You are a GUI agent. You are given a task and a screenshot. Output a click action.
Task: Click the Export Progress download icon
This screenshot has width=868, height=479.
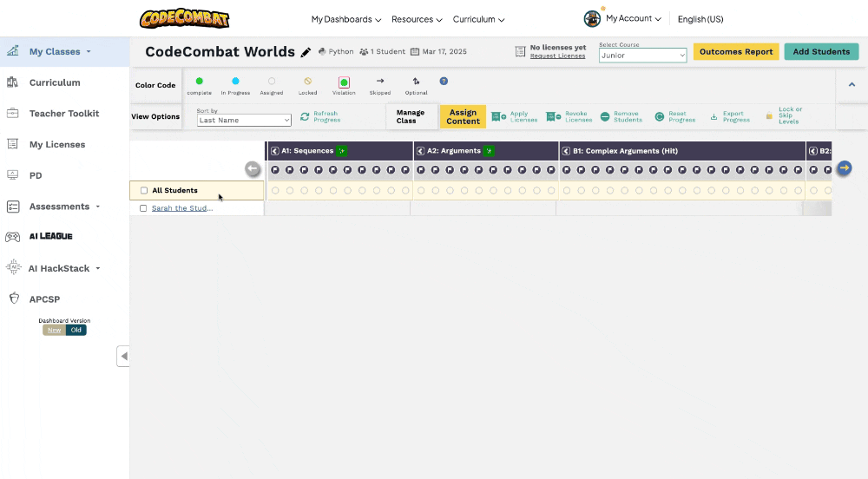pos(713,116)
